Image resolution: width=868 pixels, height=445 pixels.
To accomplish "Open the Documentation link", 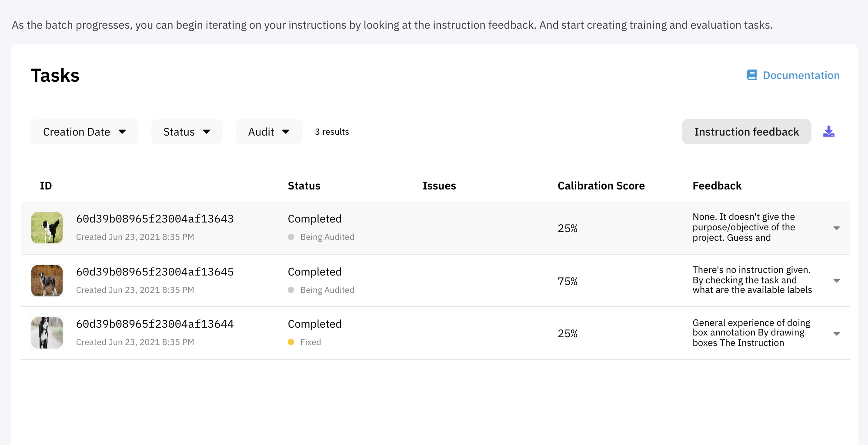I will click(801, 75).
